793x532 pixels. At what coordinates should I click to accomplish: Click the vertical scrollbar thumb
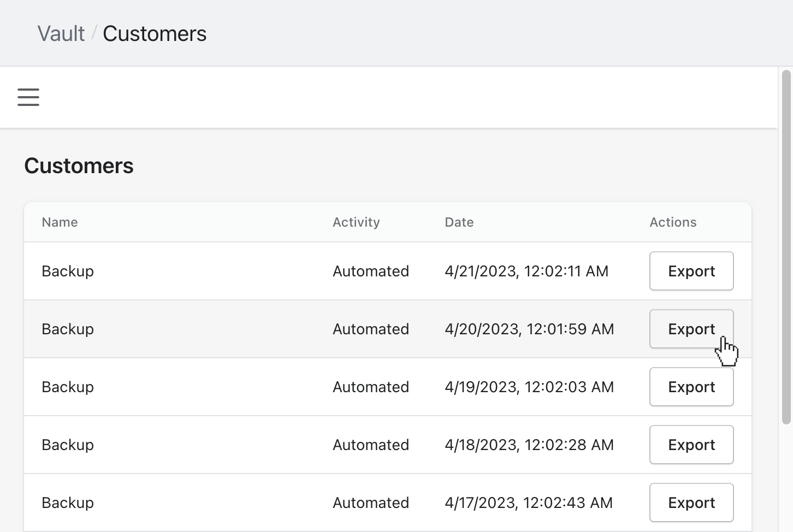pos(786,246)
